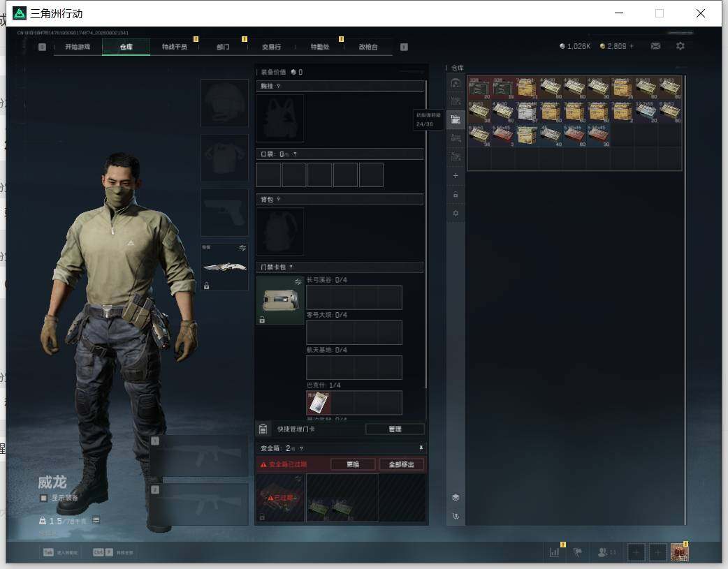
Task: Click the bottom icon in warehouse sidebar
Action: click(456, 516)
